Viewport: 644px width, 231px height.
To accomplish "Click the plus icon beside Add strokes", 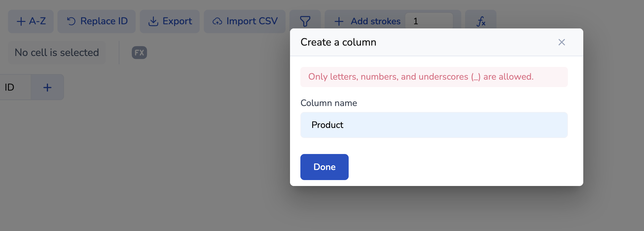I will 339,21.
